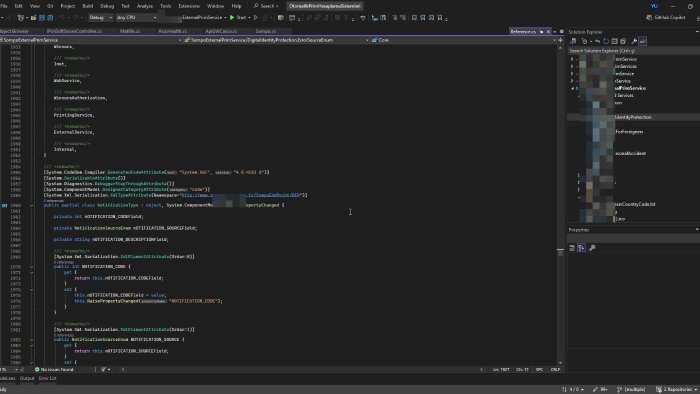This screenshot has height=394, width=700.
Task: Click the No issues found indicator
Action: pos(54,369)
